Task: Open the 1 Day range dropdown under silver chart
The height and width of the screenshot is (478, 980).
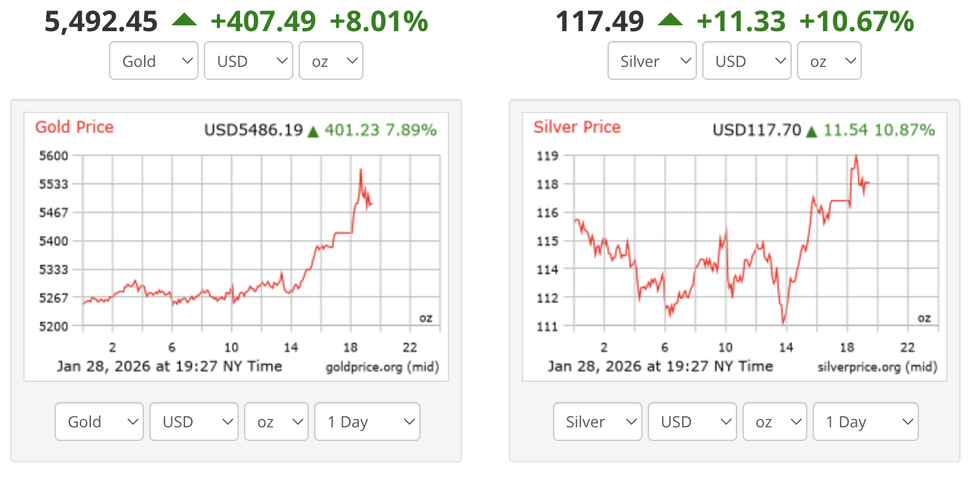Action: 865,422
